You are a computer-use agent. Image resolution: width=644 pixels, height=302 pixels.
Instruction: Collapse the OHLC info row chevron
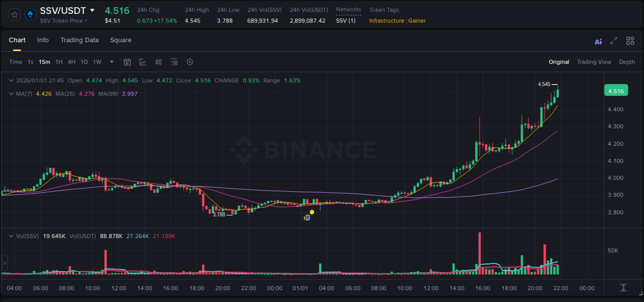pos(11,80)
